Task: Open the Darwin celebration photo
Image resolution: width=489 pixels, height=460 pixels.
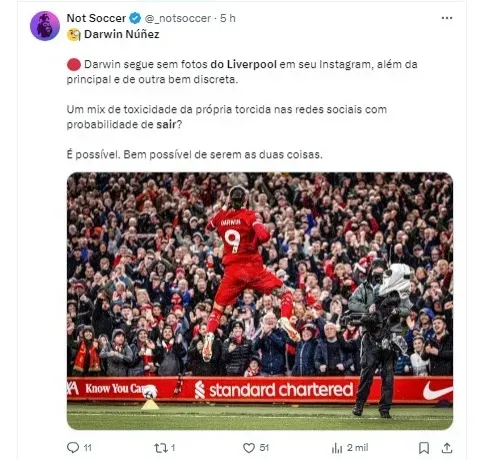Action: coord(260,301)
